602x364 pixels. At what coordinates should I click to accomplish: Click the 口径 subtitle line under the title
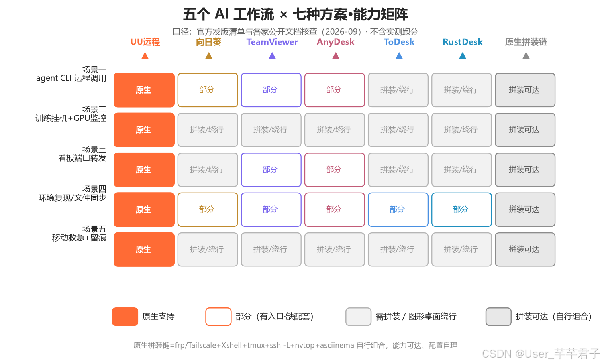click(x=295, y=31)
